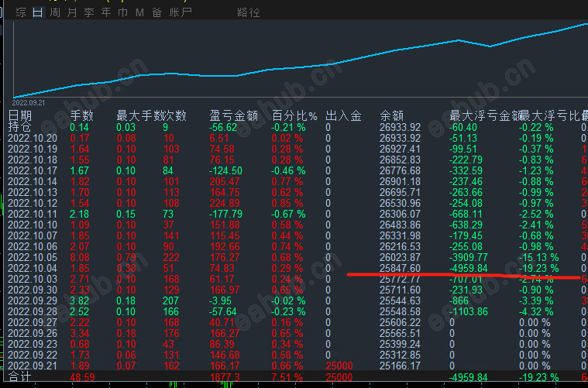Click the -668.11 floating loss cell
The image size is (588, 388).
coord(466,214)
